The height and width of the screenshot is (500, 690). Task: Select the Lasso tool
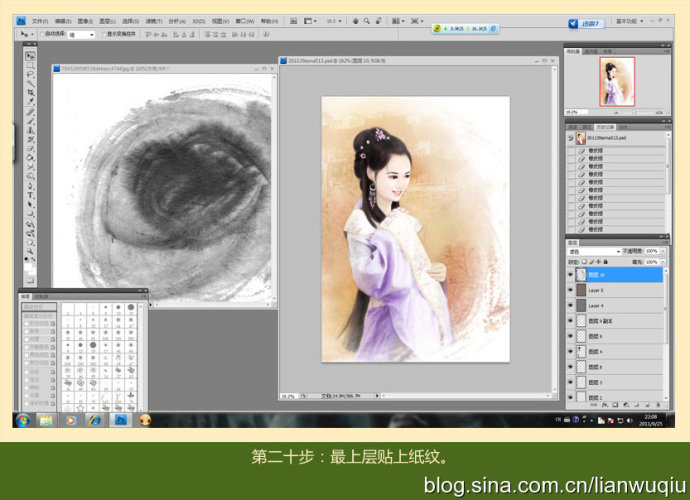pyautogui.click(x=30, y=74)
